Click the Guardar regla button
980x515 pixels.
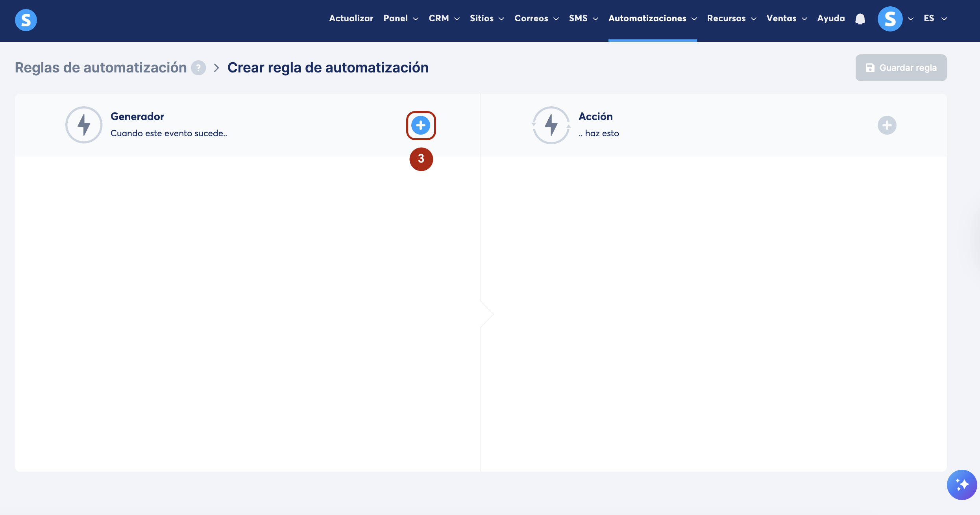tap(901, 68)
